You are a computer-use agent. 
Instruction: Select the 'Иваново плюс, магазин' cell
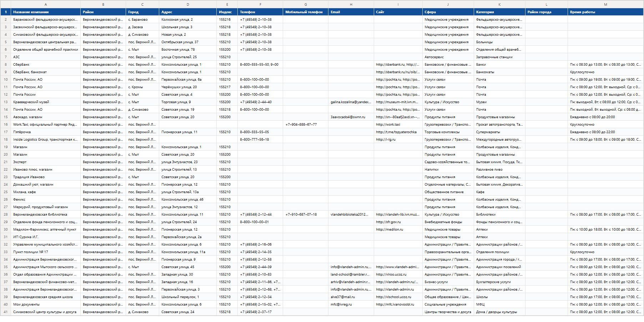point(46,169)
